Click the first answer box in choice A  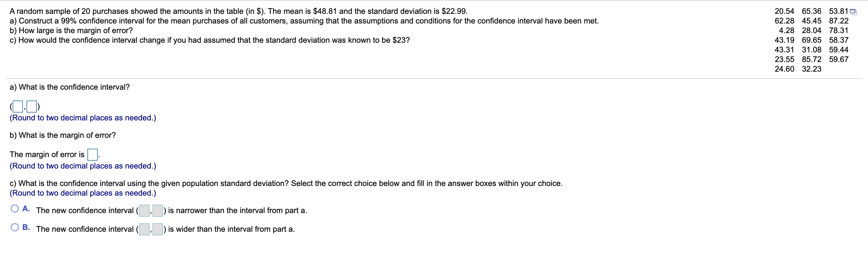coord(144,210)
